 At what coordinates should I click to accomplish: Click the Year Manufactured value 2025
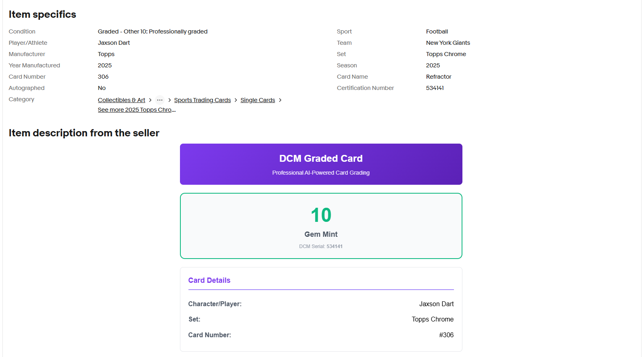[x=105, y=65]
